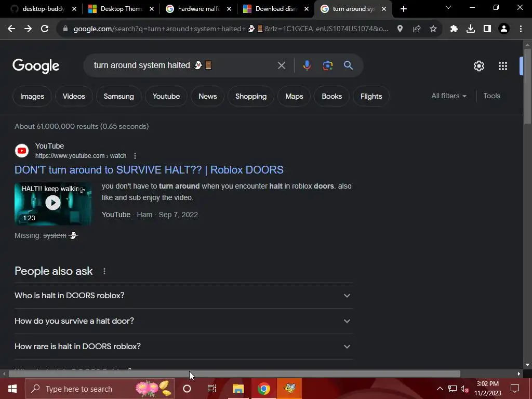Image resolution: width=532 pixels, height=399 pixels.
Task: Open Chrome downloads icon
Action: 471,29
